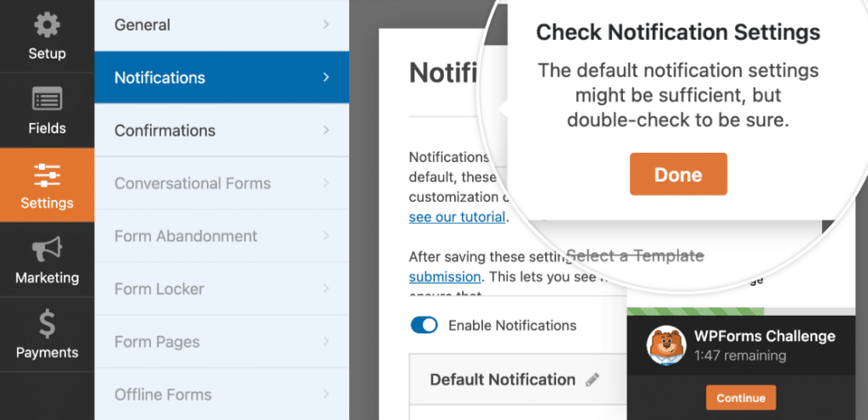Expand the Form Locker chevron arrow

point(326,289)
